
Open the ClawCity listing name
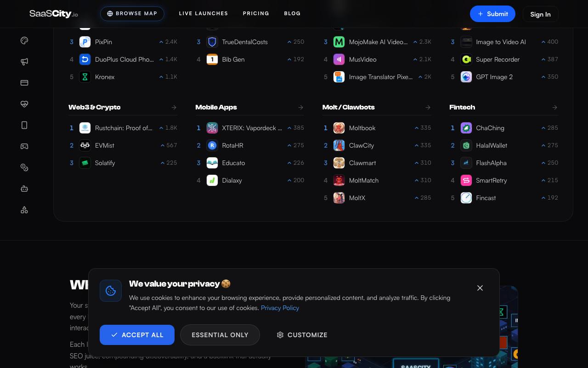362,145
